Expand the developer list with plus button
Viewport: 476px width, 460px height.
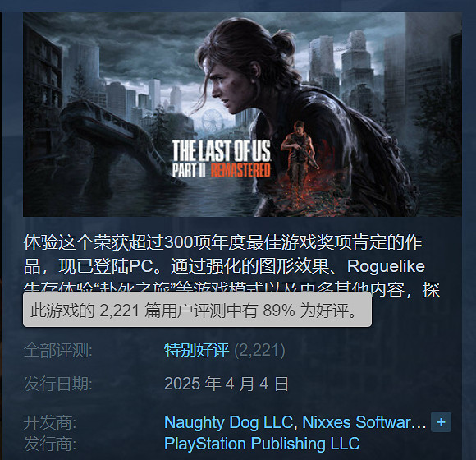tap(441, 422)
